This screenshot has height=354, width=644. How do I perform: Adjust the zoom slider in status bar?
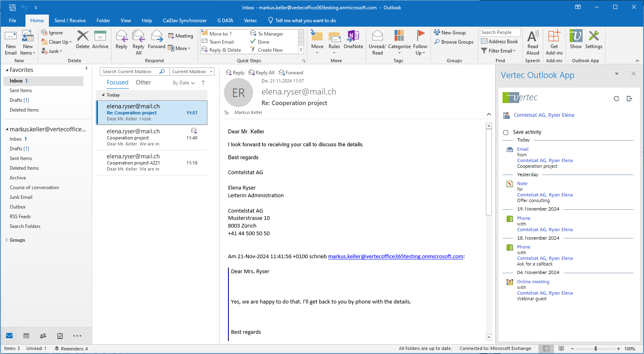[x=595, y=348]
